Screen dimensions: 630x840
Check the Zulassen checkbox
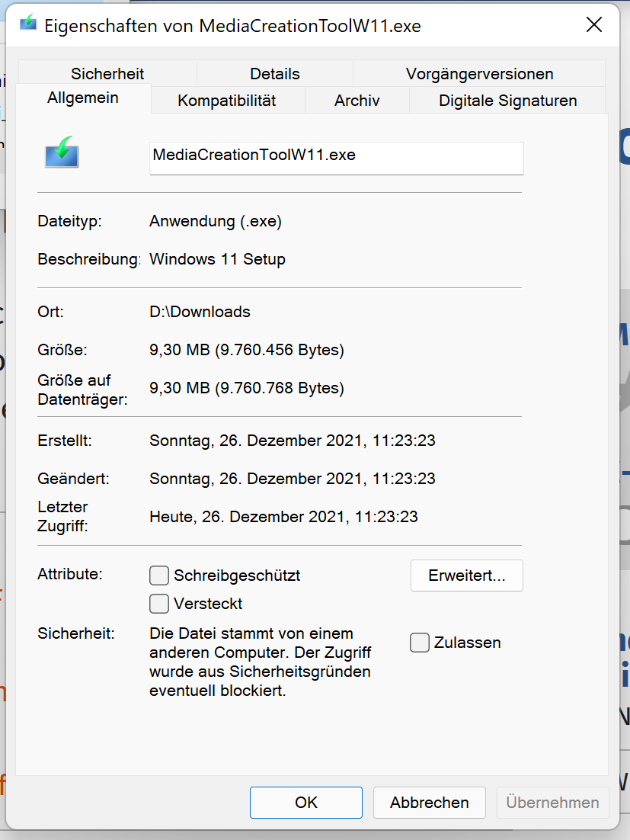(420, 643)
